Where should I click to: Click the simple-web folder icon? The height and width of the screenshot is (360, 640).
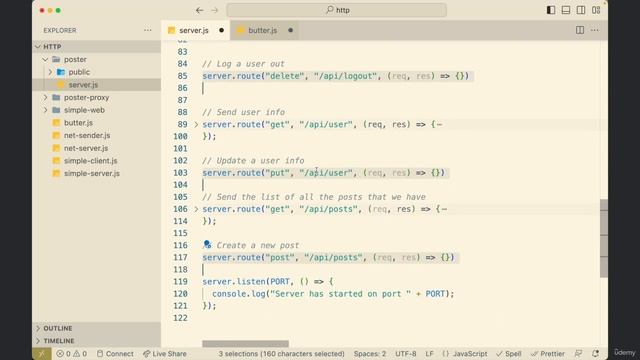(56, 110)
